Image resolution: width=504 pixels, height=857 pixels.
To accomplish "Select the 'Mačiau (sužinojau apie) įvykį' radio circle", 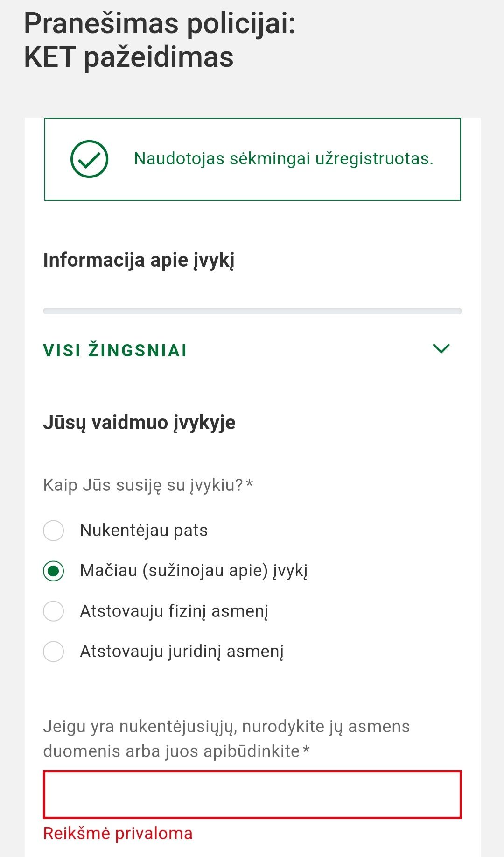I will point(54,571).
